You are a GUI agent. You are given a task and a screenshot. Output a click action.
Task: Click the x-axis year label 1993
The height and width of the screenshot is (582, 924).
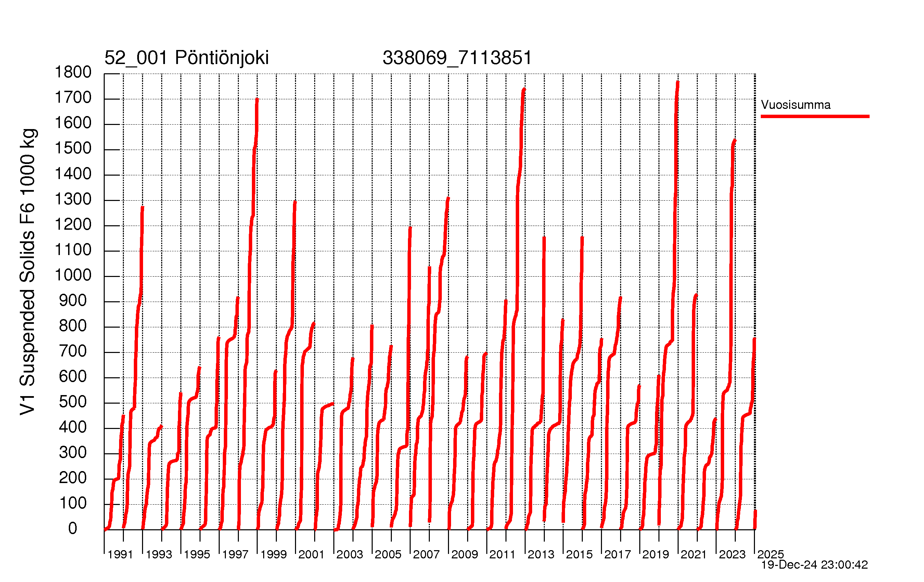(159, 554)
